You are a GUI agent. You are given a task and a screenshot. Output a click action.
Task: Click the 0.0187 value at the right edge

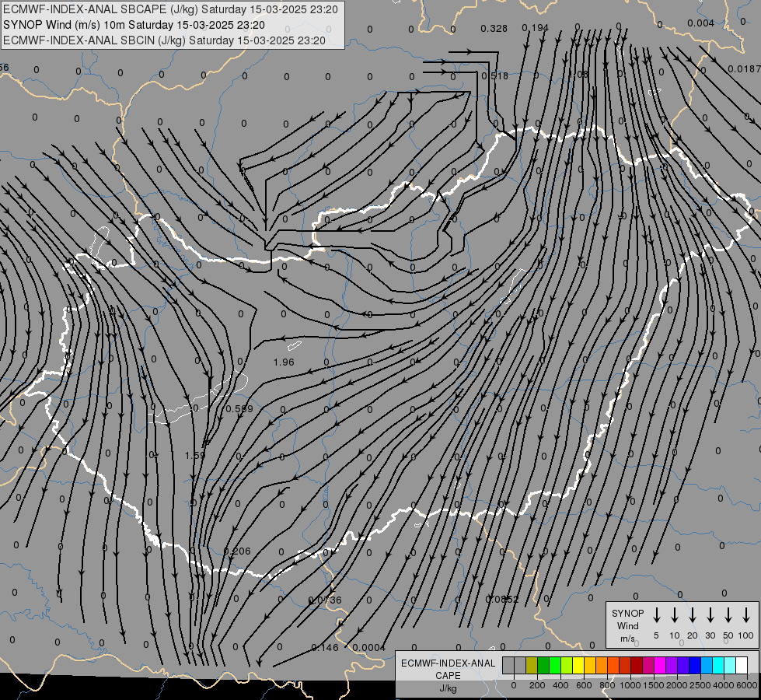click(745, 69)
